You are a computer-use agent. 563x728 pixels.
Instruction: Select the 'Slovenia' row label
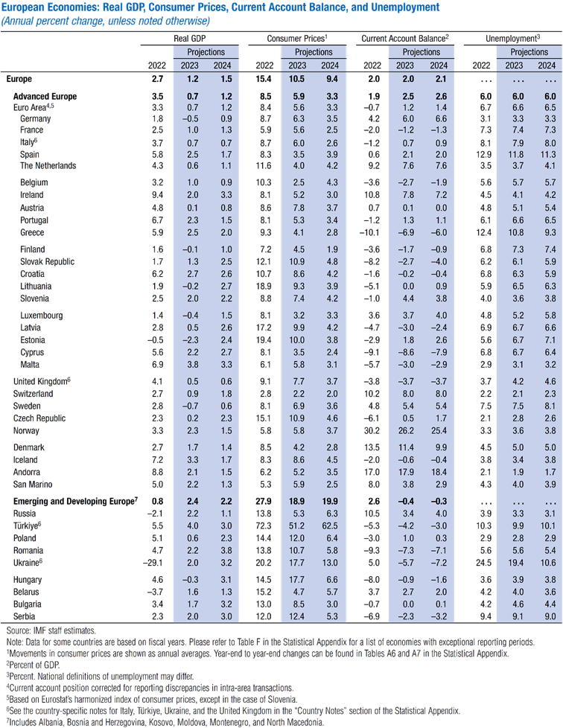point(34,298)
